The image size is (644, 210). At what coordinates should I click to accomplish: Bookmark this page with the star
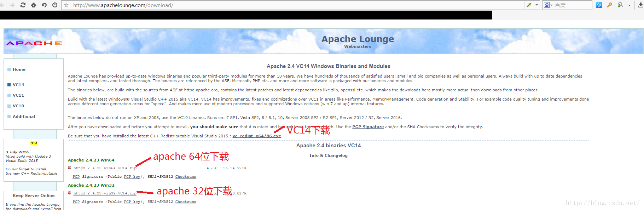click(66, 5)
